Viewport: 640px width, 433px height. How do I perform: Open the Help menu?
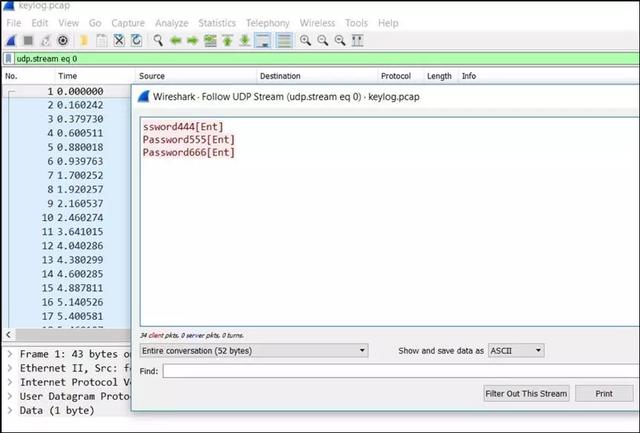388,23
